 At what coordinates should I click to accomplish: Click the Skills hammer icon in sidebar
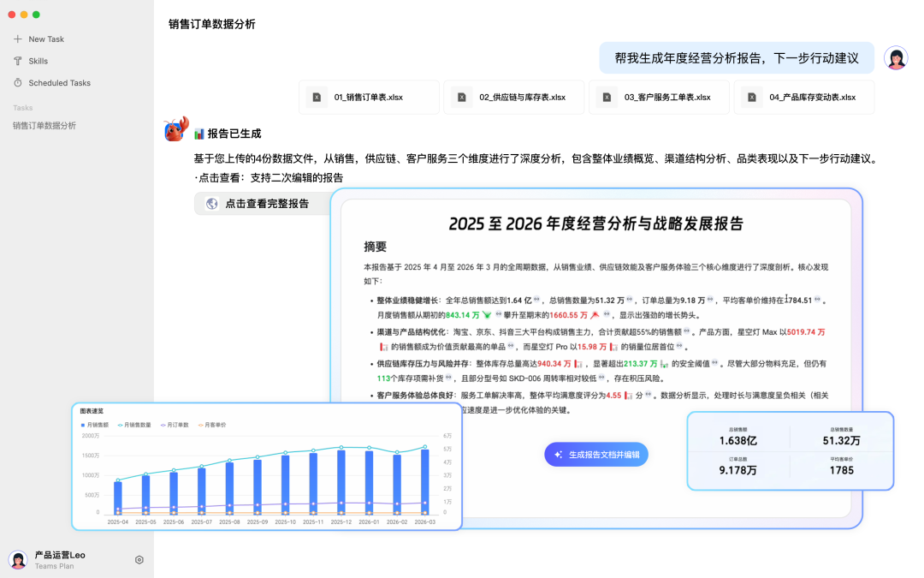(x=15, y=61)
